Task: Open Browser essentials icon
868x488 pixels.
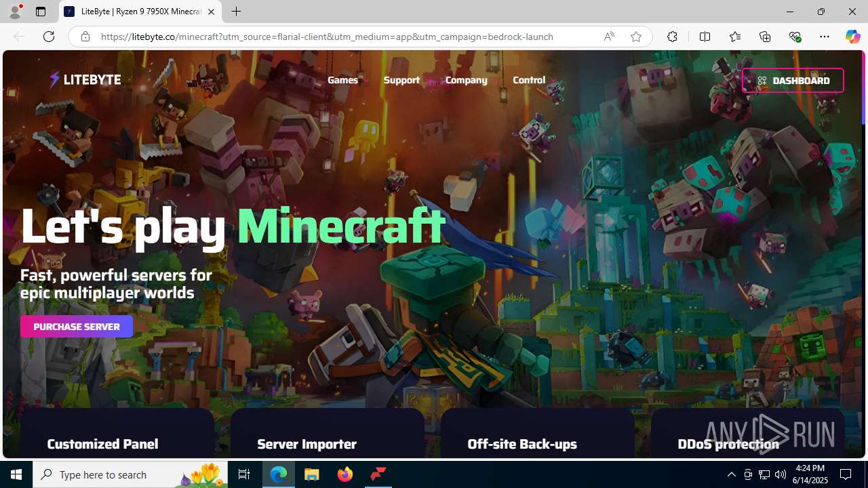Action: tap(795, 37)
